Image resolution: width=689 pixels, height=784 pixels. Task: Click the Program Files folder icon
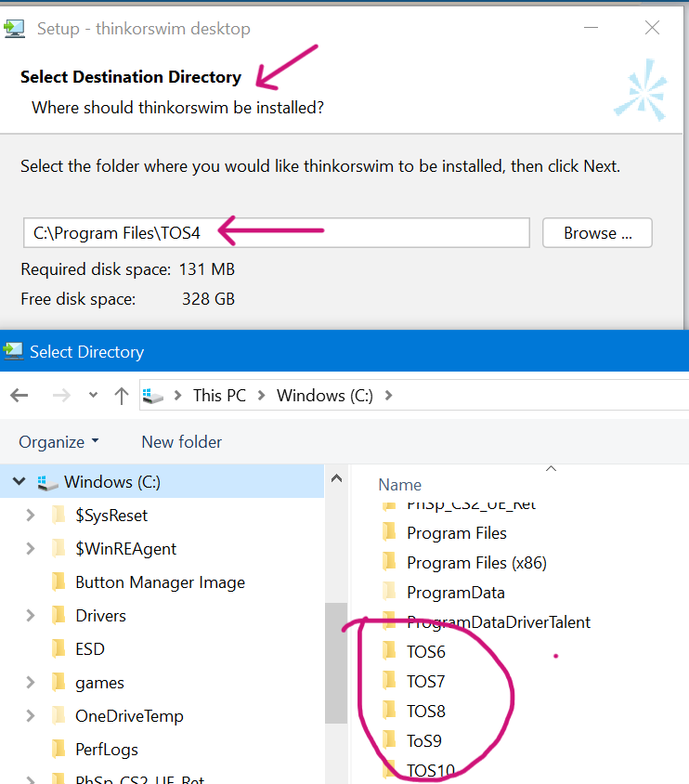pos(389,532)
